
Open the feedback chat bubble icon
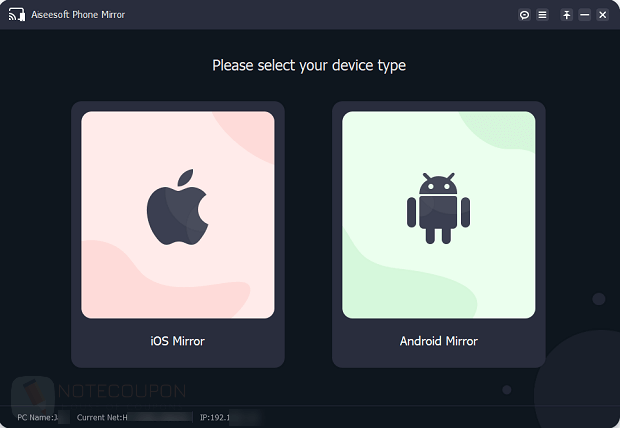point(524,15)
